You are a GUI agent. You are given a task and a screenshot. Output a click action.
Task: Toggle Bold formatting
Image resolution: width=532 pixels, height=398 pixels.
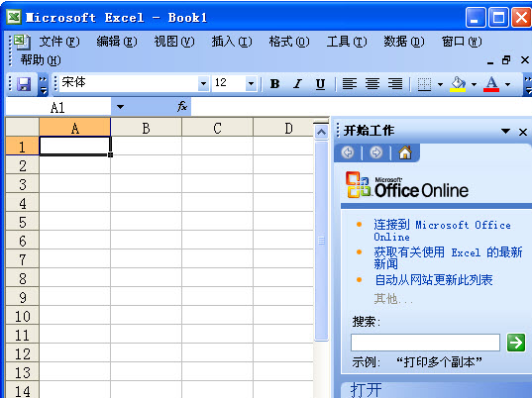pos(274,84)
